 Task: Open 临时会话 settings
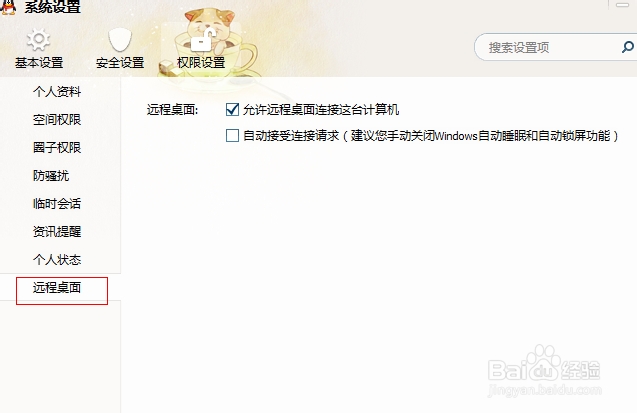tap(57, 203)
